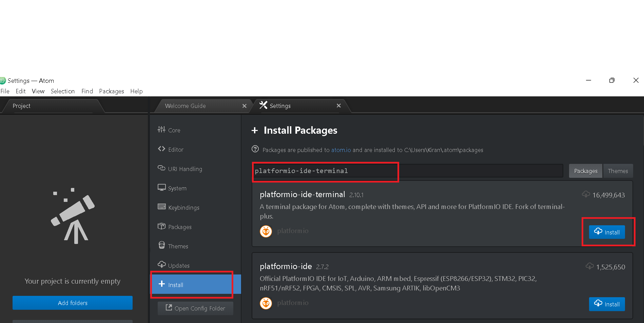The height and width of the screenshot is (323, 644).
Task: Click platformio author name under platformio-ide-terminal
Action: [293, 231]
